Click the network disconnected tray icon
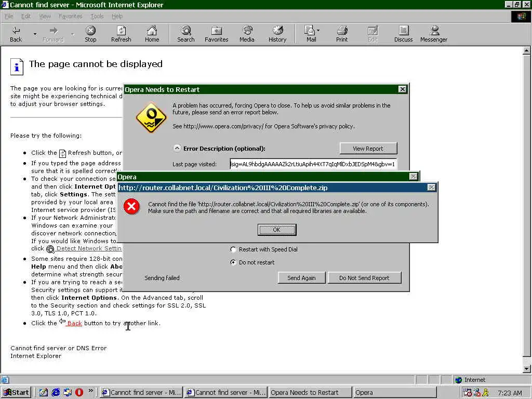532x399 pixels. click(477, 393)
